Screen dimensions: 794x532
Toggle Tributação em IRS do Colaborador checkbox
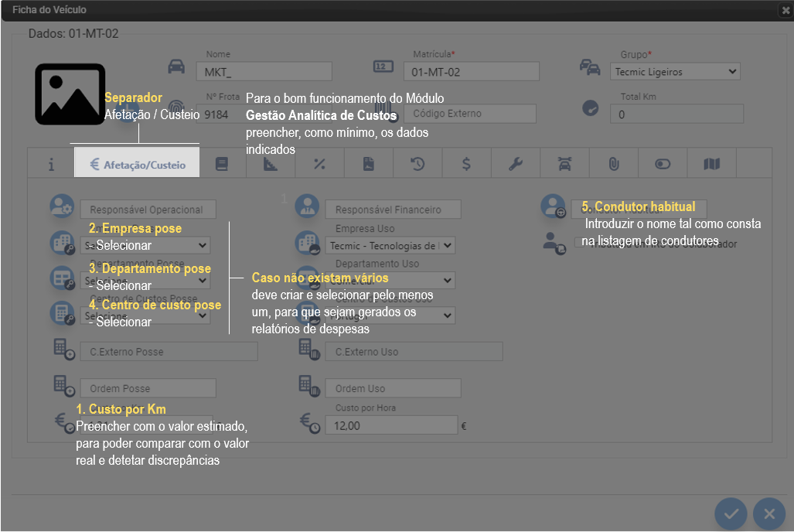click(578, 242)
